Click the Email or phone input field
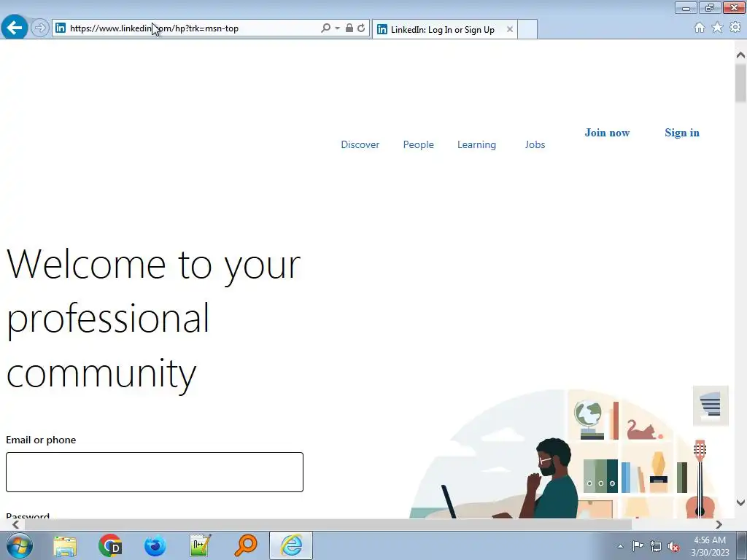747x560 pixels. tap(155, 472)
